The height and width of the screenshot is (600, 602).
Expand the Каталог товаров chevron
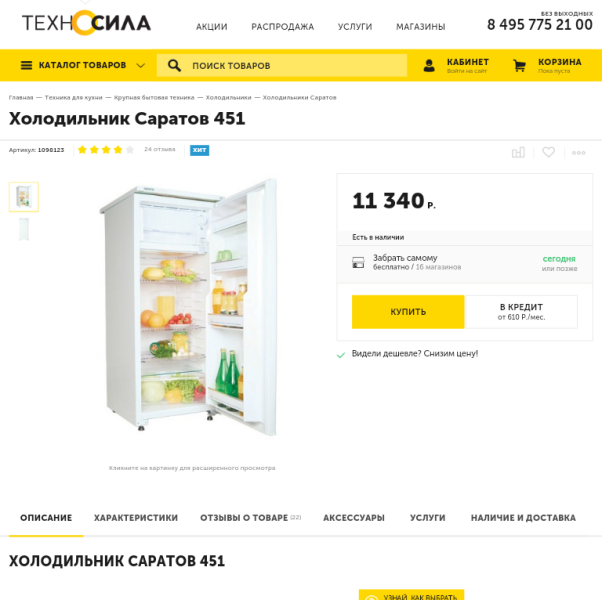click(x=141, y=66)
